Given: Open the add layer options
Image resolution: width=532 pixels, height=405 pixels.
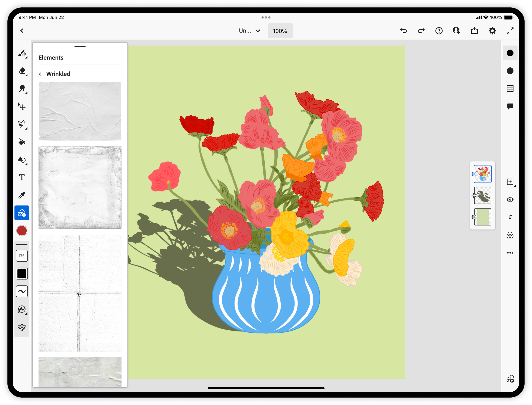Looking at the screenshot, I should tap(510, 182).
